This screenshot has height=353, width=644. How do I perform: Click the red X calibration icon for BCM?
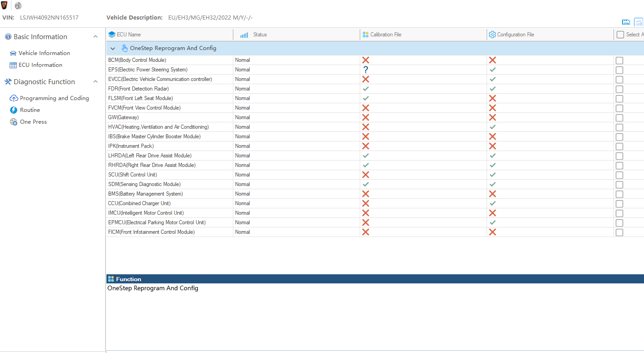click(x=365, y=60)
